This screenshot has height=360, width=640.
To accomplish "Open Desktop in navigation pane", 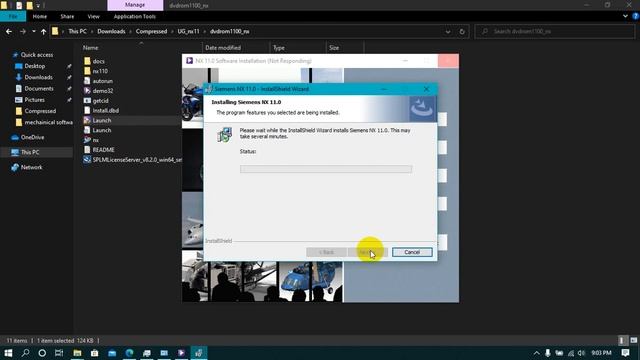I will 35,66.
